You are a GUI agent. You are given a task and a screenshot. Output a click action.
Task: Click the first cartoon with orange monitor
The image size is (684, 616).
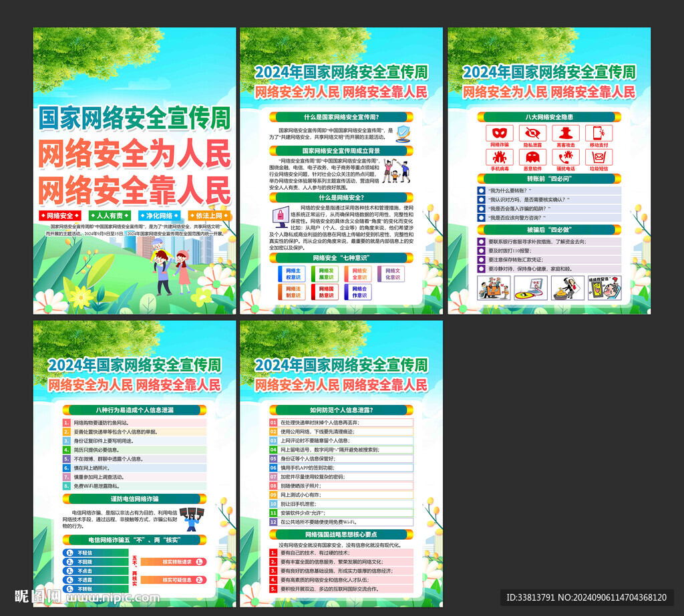pos(494,288)
